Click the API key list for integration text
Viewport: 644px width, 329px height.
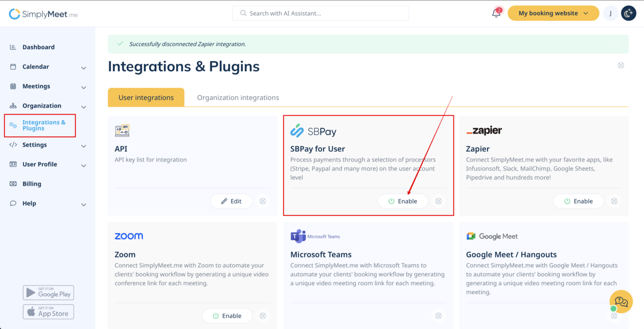pyautogui.click(x=151, y=159)
